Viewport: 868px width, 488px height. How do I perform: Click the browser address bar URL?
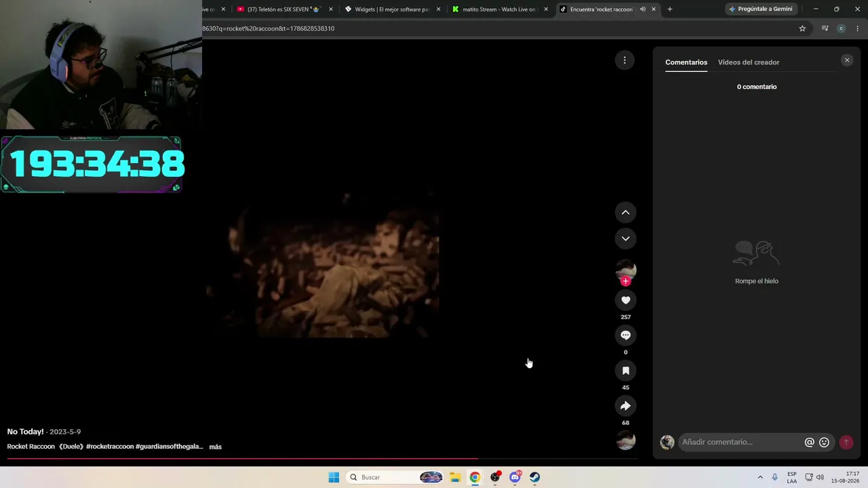pos(269,28)
